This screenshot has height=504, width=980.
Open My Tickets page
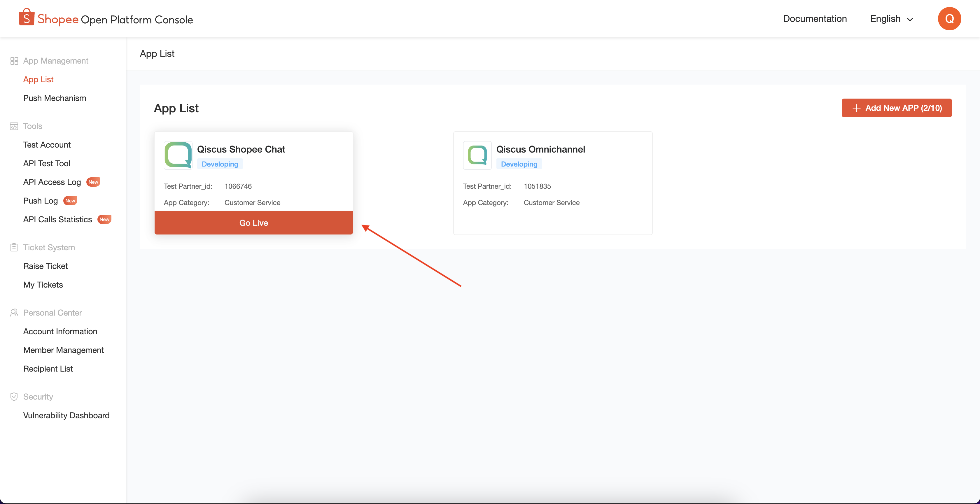[x=43, y=285]
